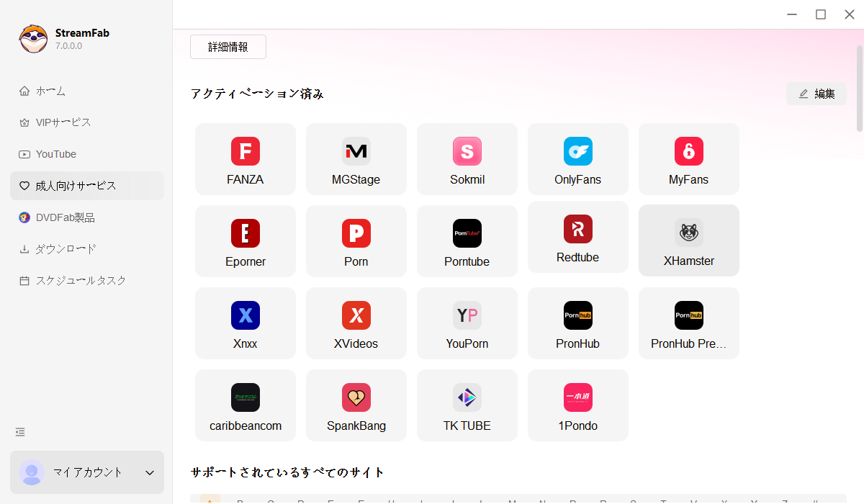Select the XVideos tile
The height and width of the screenshot is (504, 864).
click(x=356, y=323)
